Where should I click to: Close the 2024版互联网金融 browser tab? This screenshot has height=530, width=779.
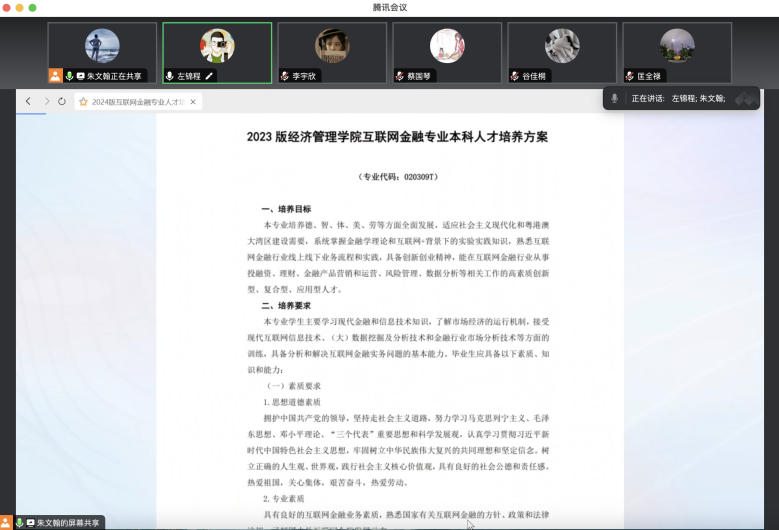(193, 102)
